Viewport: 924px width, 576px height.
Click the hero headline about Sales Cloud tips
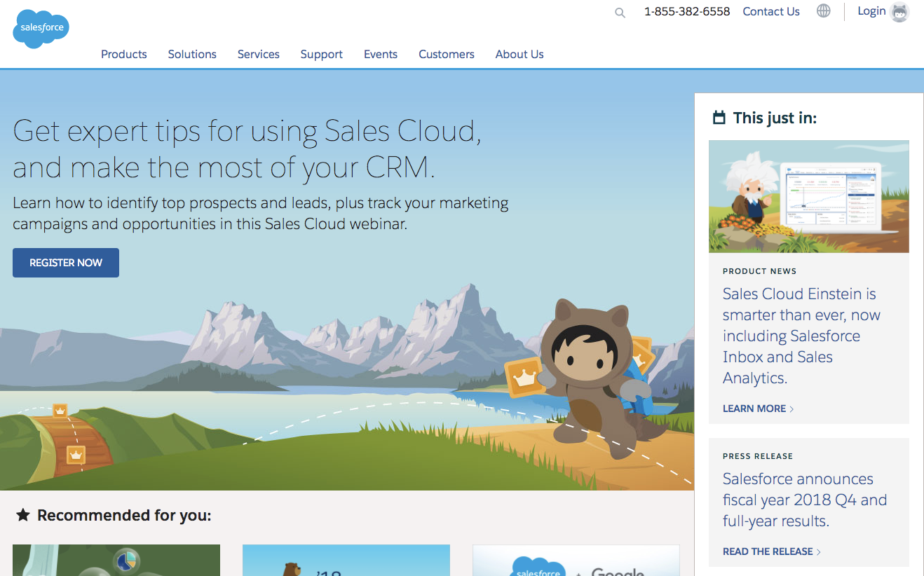247,149
